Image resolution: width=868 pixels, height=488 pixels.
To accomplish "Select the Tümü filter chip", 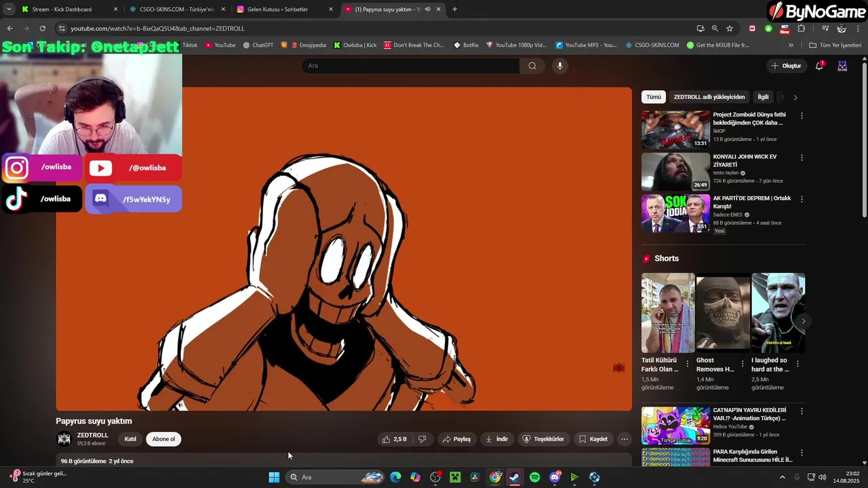I will [x=653, y=97].
